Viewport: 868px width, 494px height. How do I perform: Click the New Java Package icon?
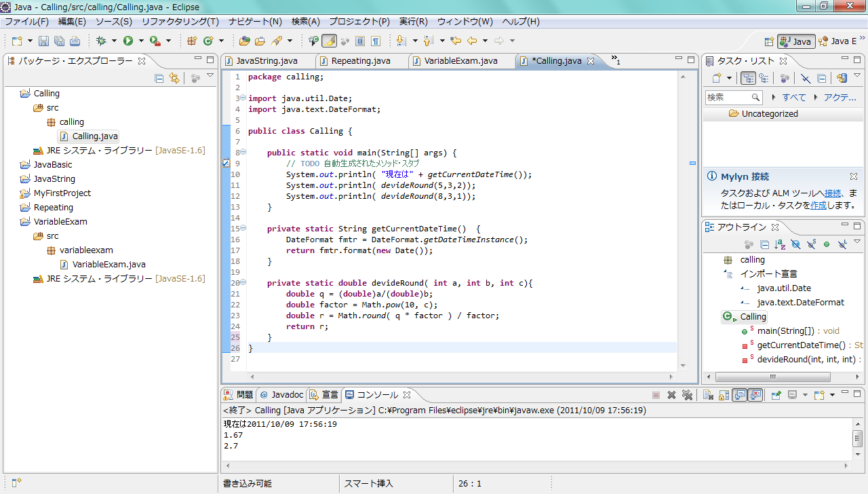coord(192,41)
